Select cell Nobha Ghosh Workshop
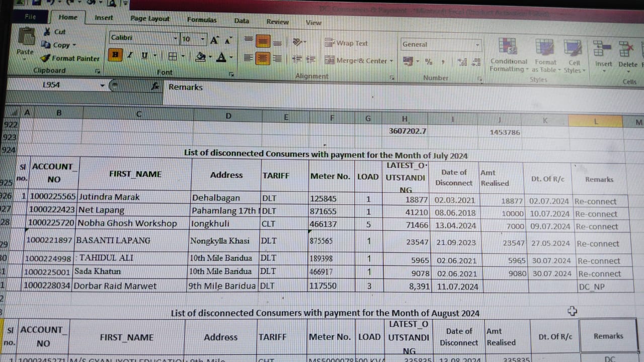This screenshot has height=362, width=644. (133, 223)
